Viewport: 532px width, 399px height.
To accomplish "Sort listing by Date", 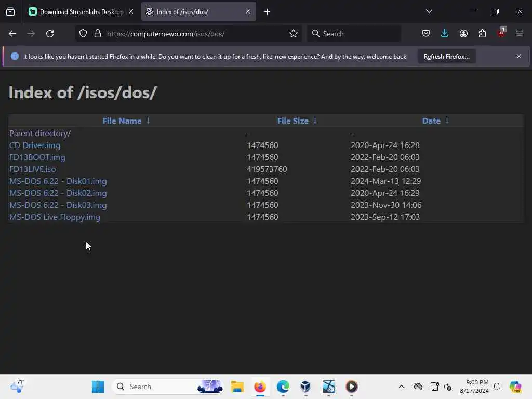I will coord(431,121).
